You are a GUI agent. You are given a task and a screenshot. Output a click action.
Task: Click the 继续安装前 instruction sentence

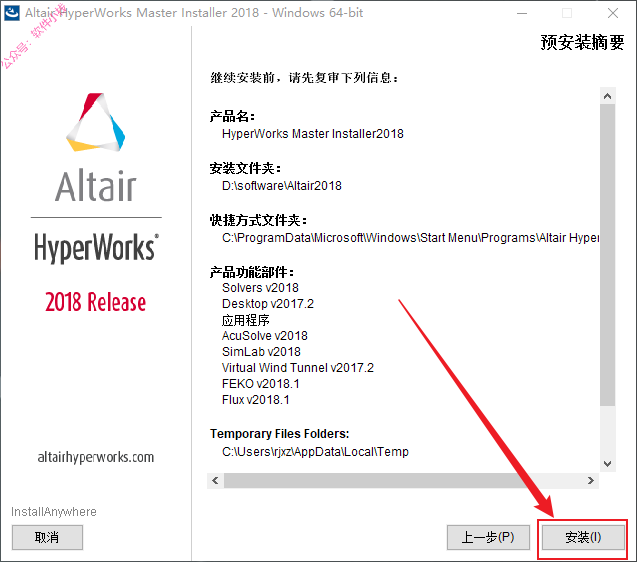[304, 77]
